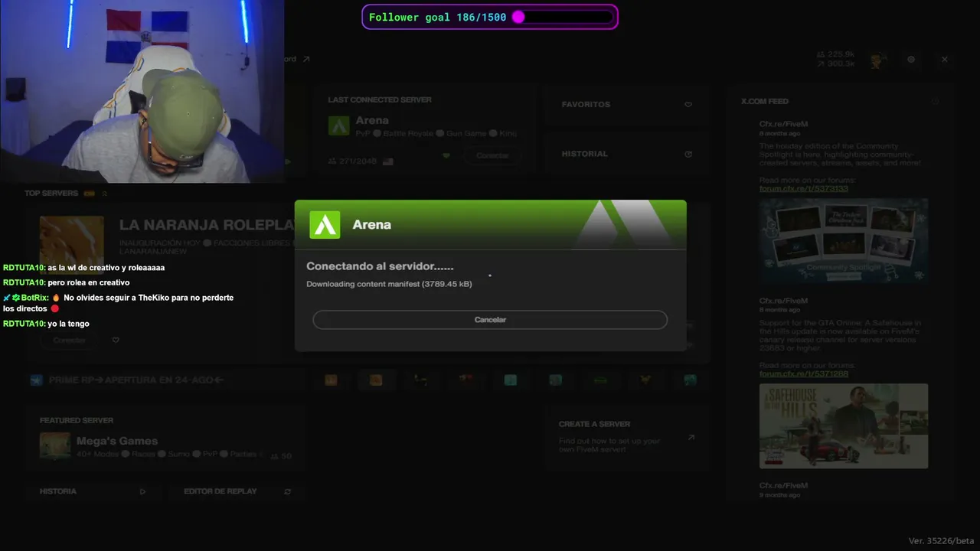Image resolution: width=980 pixels, height=551 pixels.
Task: Click the BotRix chat message about TheKiko
Action: click(118, 303)
